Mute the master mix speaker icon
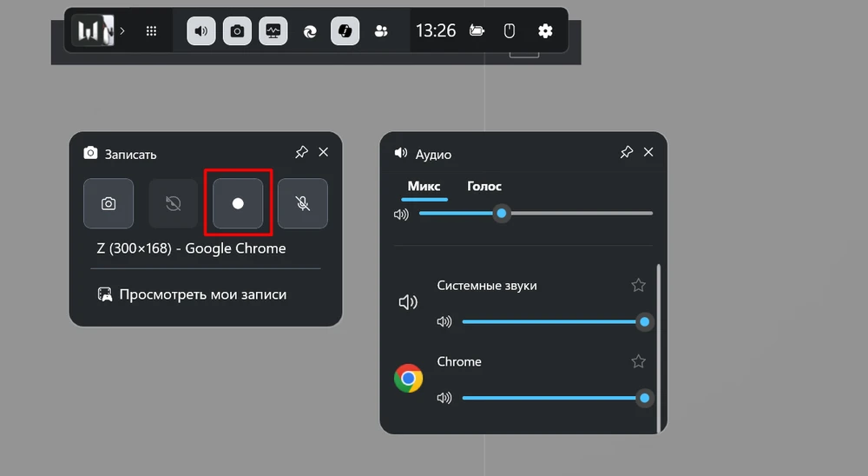The height and width of the screenshot is (476, 868). coord(401,214)
